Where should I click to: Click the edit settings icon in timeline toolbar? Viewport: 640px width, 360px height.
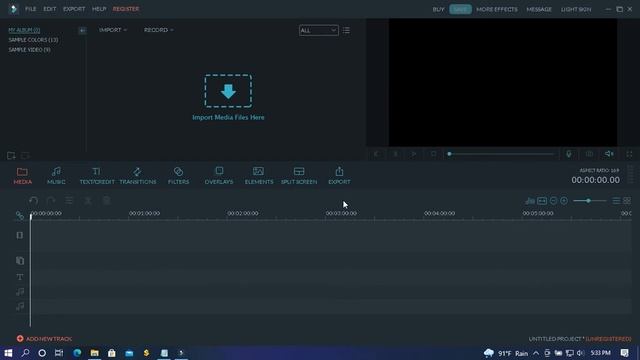69,200
